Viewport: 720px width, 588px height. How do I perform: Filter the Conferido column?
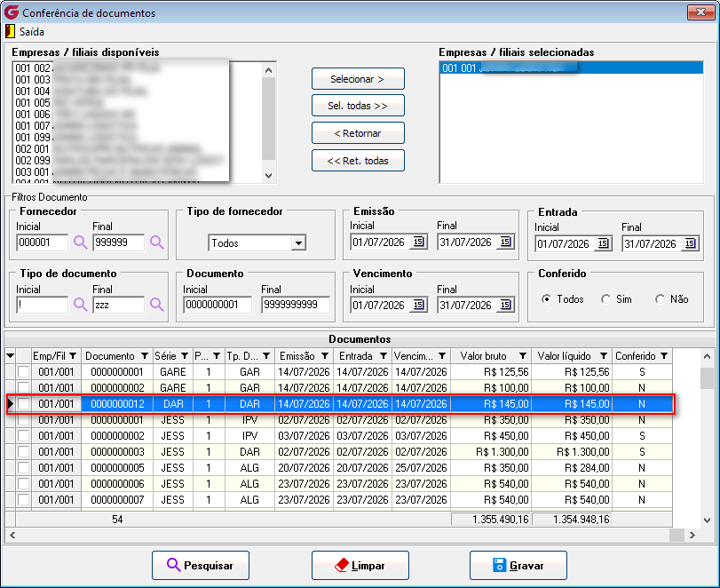click(x=664, y=356)
